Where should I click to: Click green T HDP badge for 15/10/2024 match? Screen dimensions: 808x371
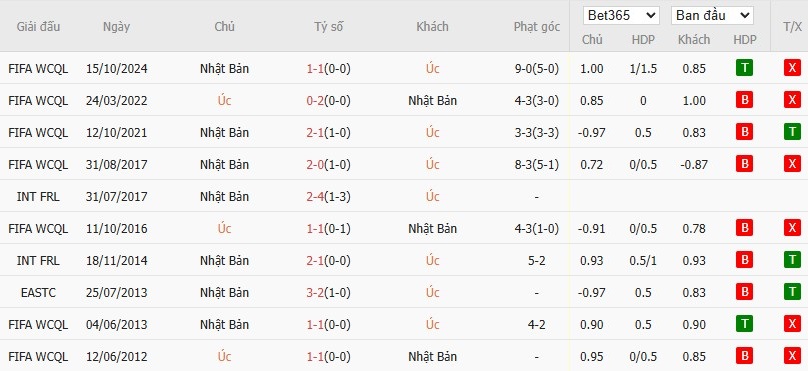coord(744,68)
